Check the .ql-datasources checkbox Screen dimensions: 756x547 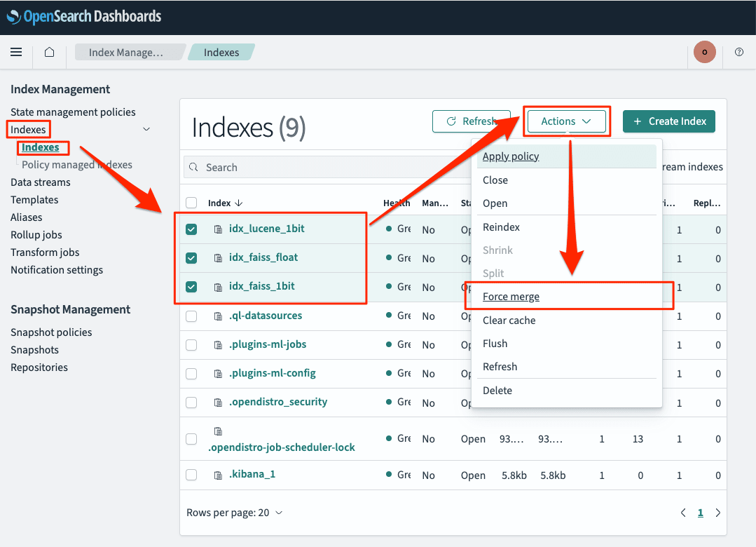(191, 316)
